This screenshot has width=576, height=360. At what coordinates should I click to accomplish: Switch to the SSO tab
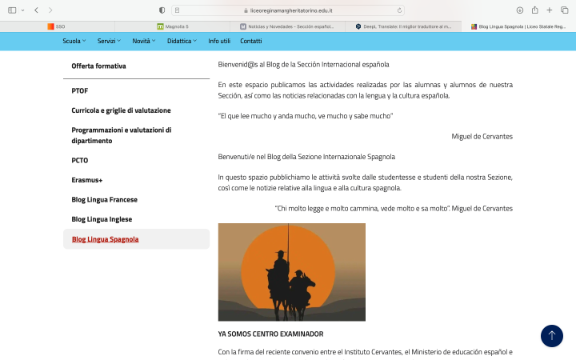point(57,26)
